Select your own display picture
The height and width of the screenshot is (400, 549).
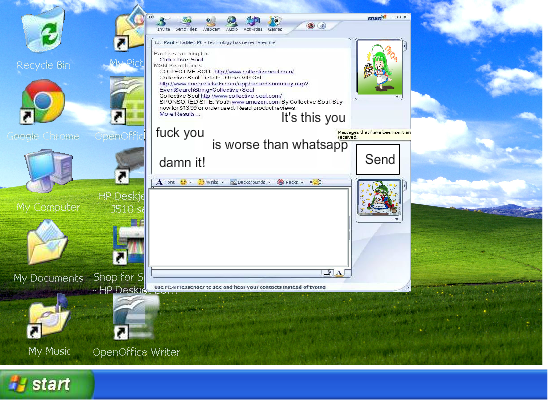378,198
